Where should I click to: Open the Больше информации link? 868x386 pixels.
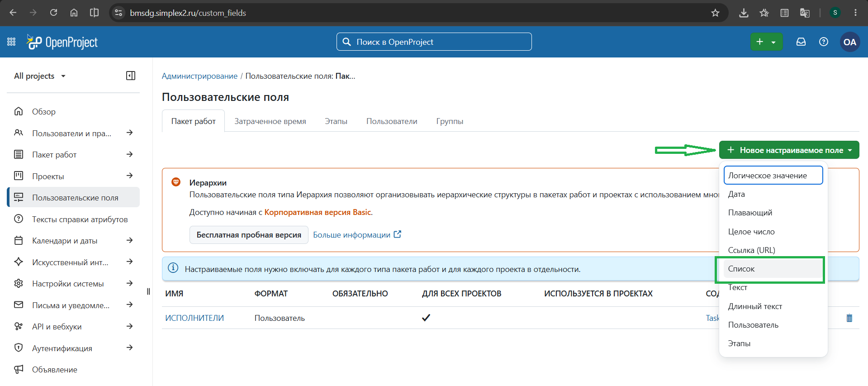click(357, 235)
